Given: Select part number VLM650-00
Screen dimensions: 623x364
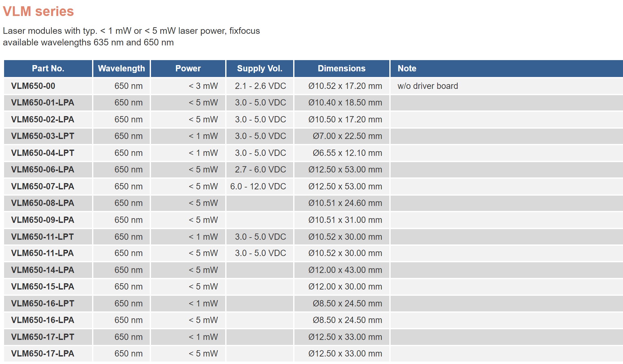Looking at the screenshot, I should pyautogui.click(x=33, y=86).
